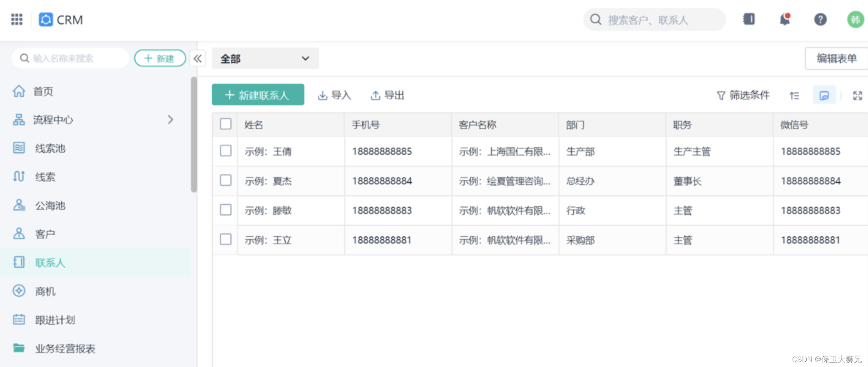Click the 编辑表单 button
This screenshot has height=367, width=868.
click(836, 58)
